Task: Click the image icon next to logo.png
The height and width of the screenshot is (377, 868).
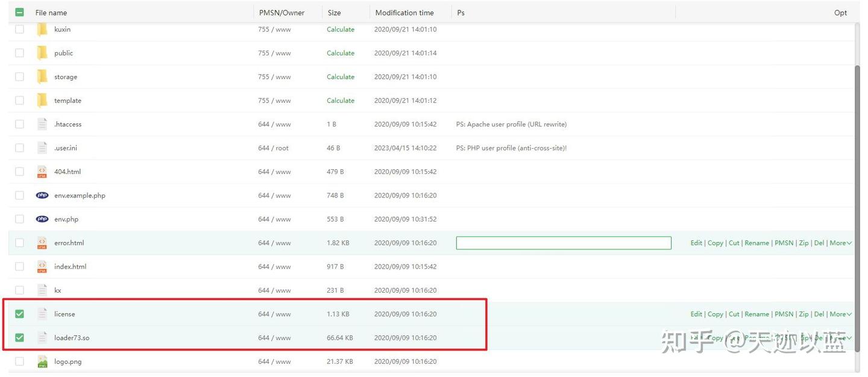Action: click(42, 361)
